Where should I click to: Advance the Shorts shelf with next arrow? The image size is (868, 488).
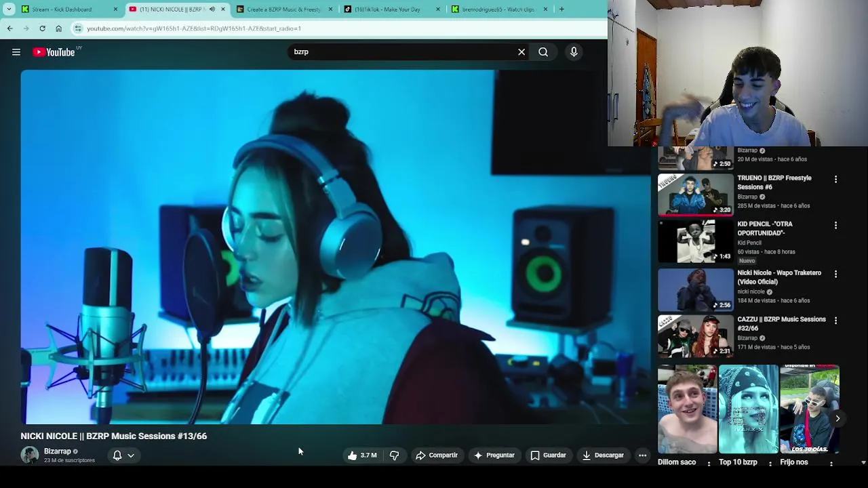837,418
